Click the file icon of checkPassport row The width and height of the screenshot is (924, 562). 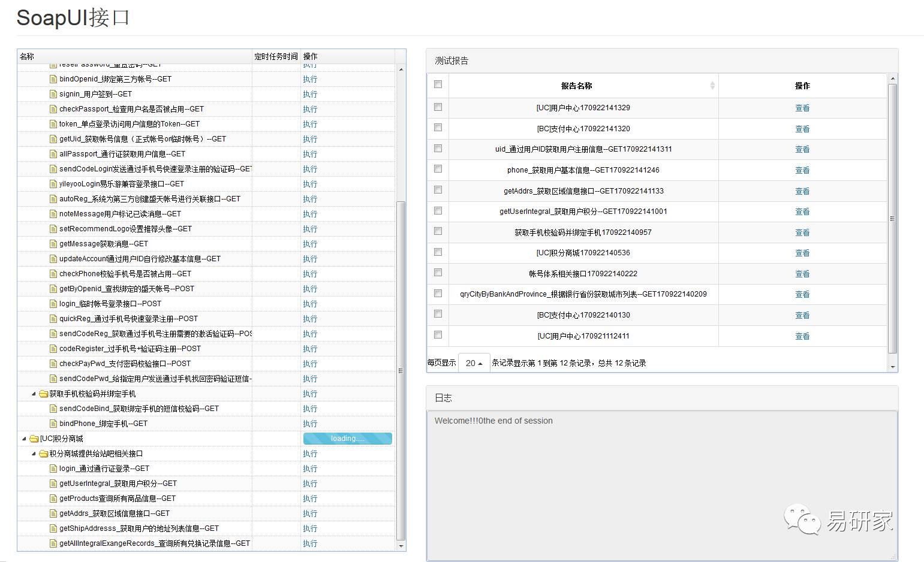53,109
